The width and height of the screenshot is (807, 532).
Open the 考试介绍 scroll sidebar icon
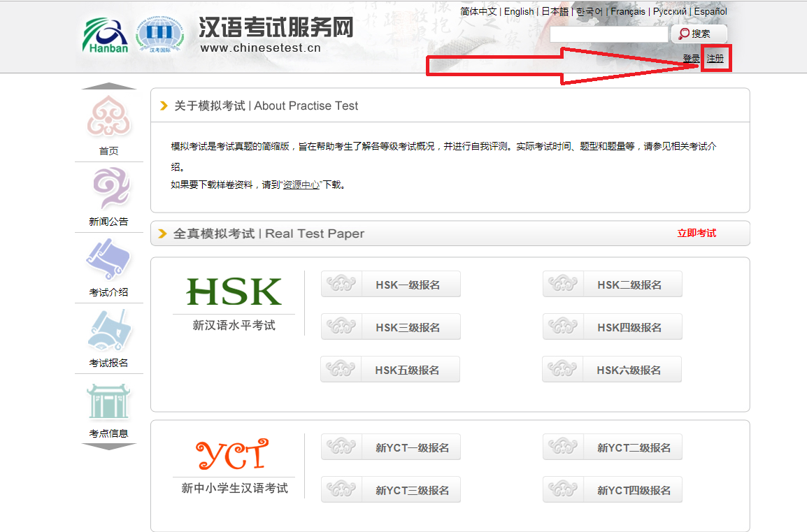tap(108, 259)
